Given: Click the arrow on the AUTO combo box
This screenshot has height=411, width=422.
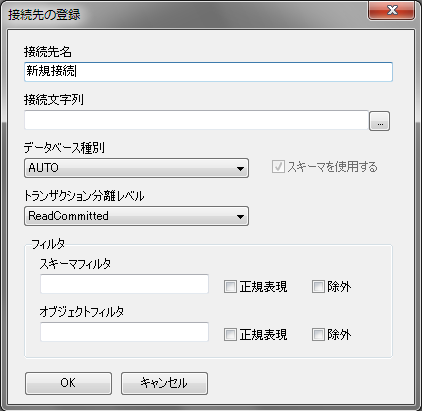Looking at the screenshot, I should pos(240,168).
